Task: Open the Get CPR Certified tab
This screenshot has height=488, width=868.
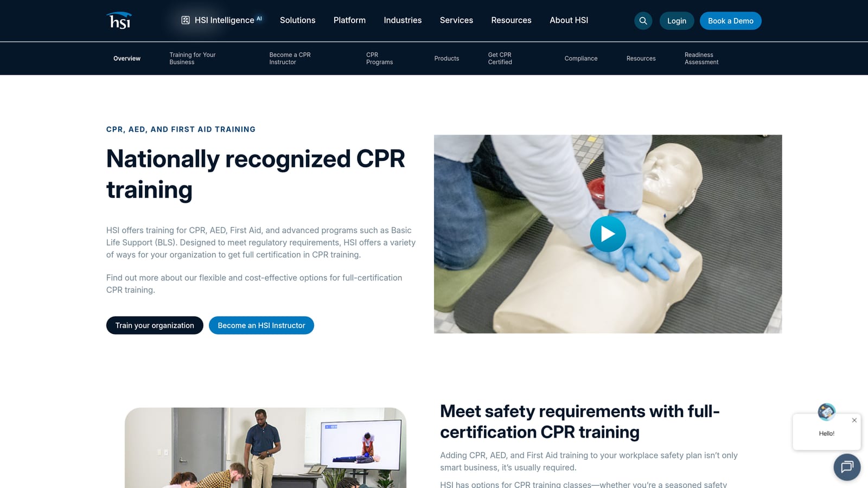Action: (x=500, y=59)
